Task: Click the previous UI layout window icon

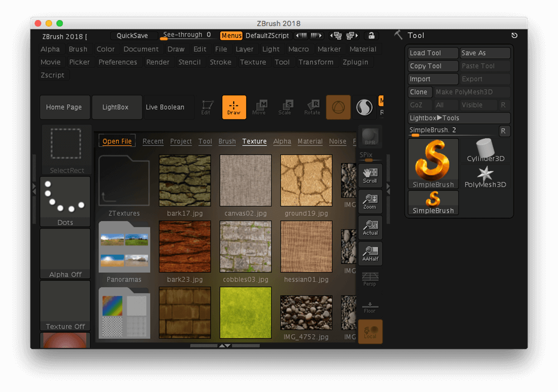Action: pos(336,36)
